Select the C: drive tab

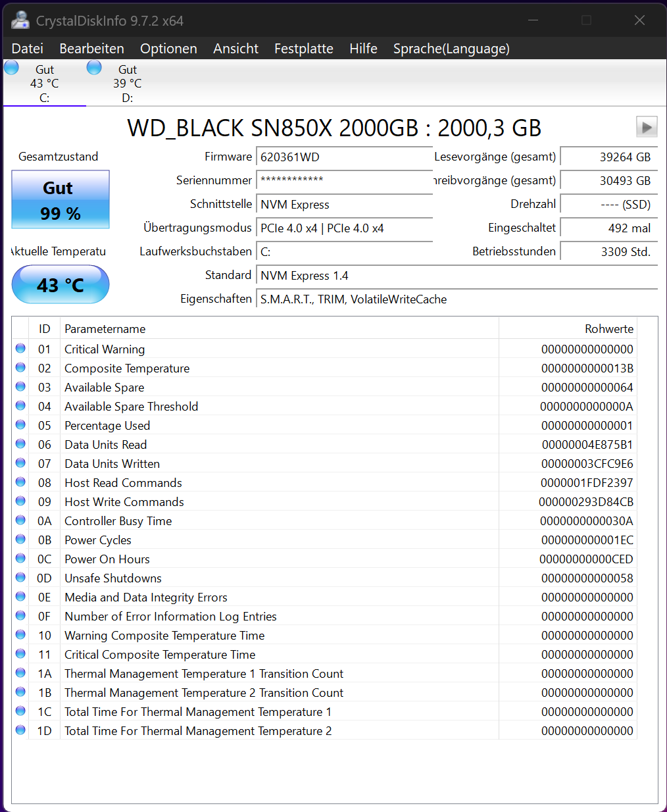click(x=44, y=83)
